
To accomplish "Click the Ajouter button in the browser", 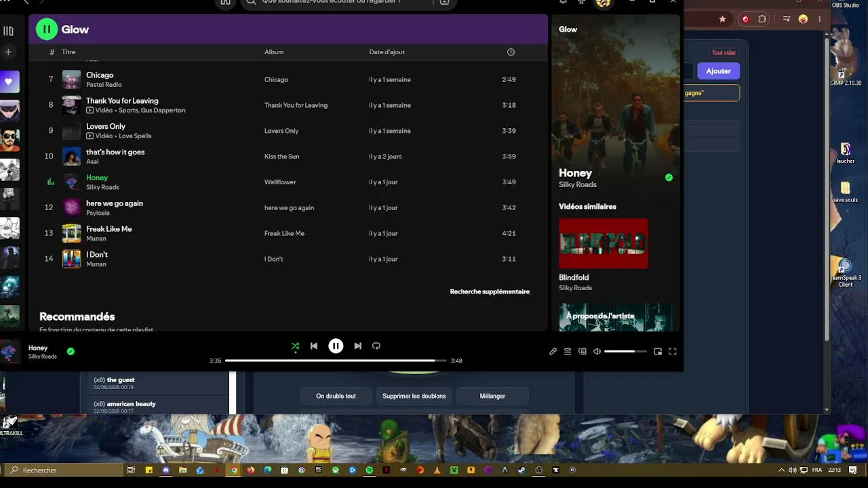I will (x=718, y=71).
